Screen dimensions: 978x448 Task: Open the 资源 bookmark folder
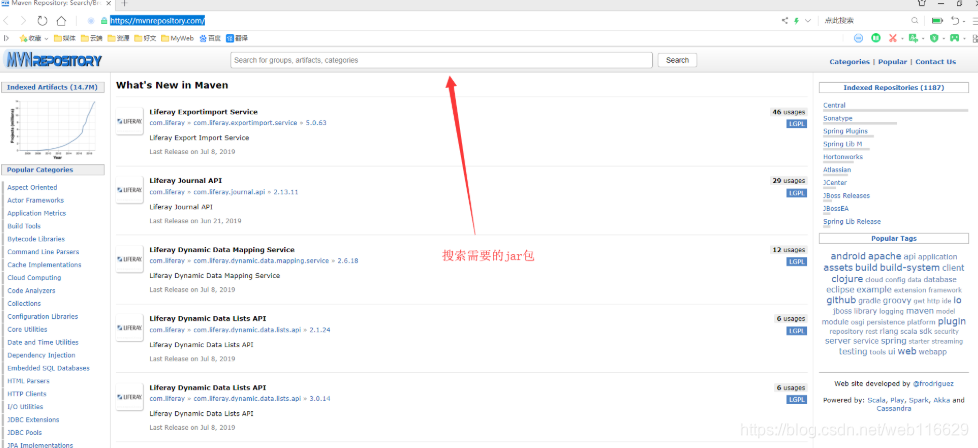point(119,38)
